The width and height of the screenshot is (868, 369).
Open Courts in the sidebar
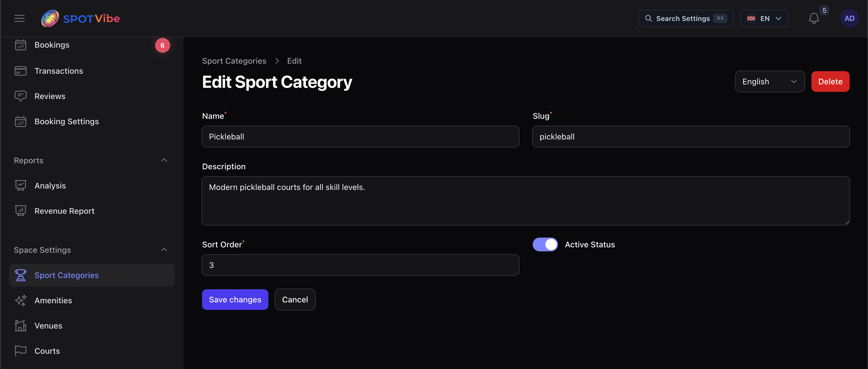click(x=92, y=351)
